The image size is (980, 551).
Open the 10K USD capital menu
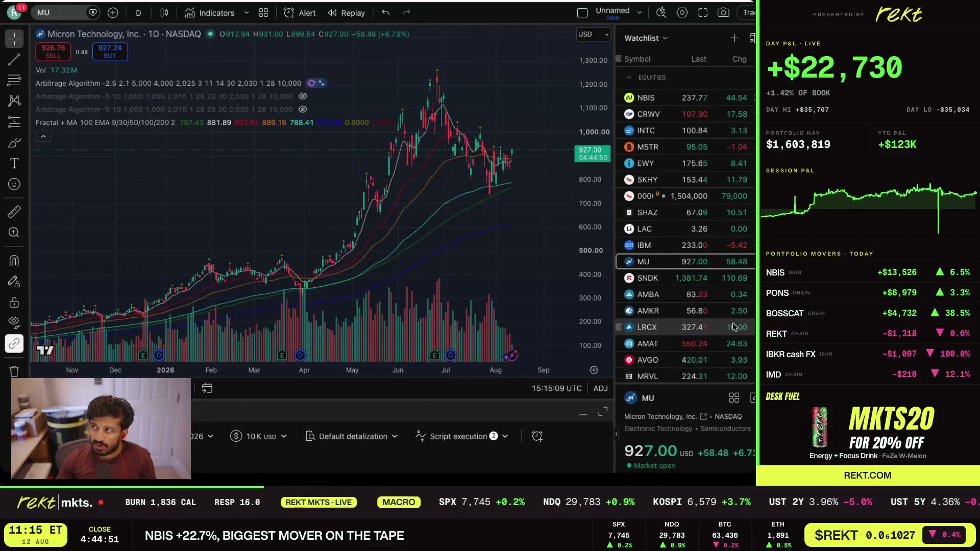258,436
